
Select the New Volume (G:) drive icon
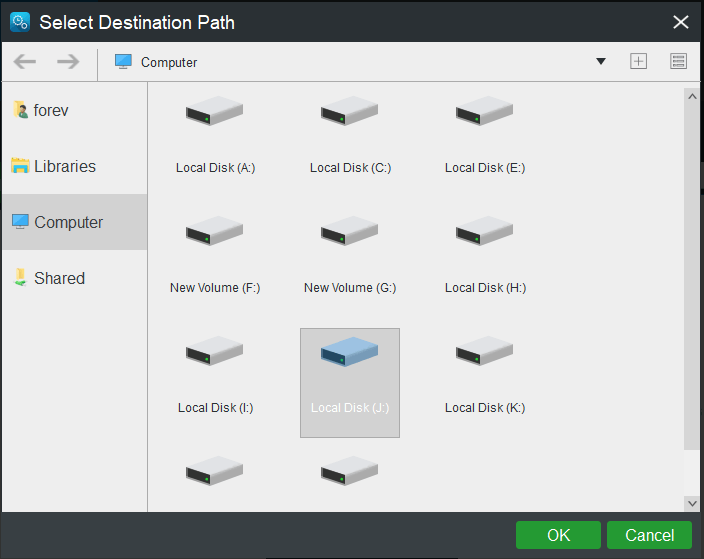(x=349, y=230)
